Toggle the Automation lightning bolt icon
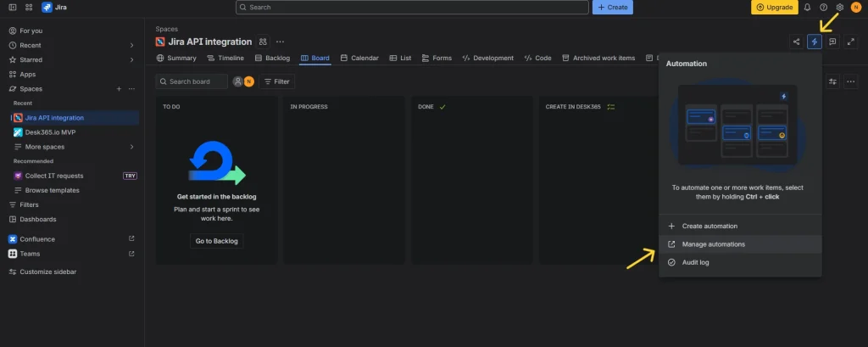 click(815, 42)
